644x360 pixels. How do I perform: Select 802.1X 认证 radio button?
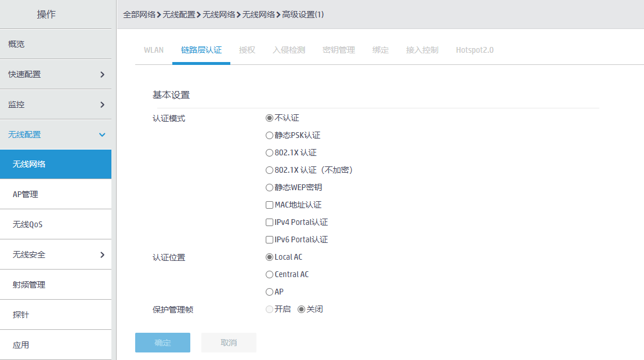(x=269, y=152)
